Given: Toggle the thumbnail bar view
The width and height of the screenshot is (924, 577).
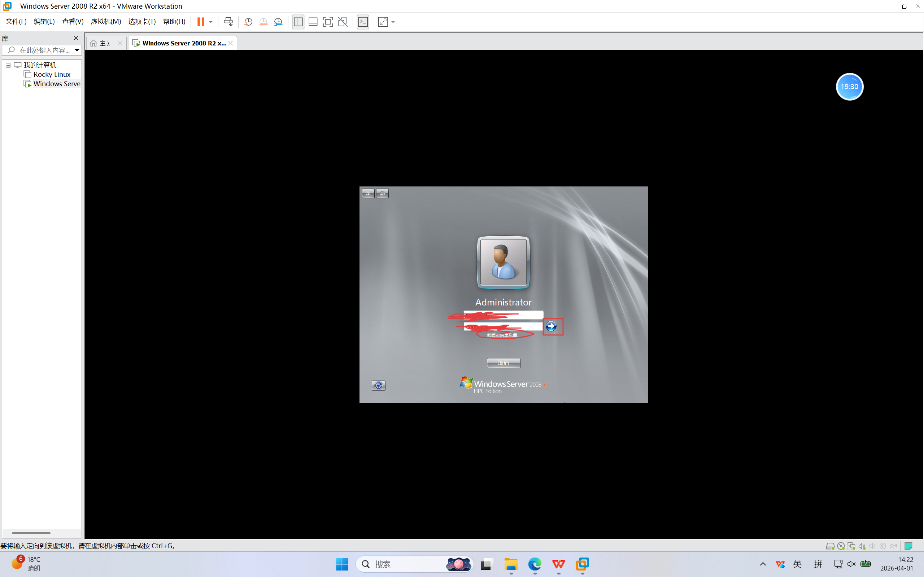Looking at the screenshot, I should [313, 22].
